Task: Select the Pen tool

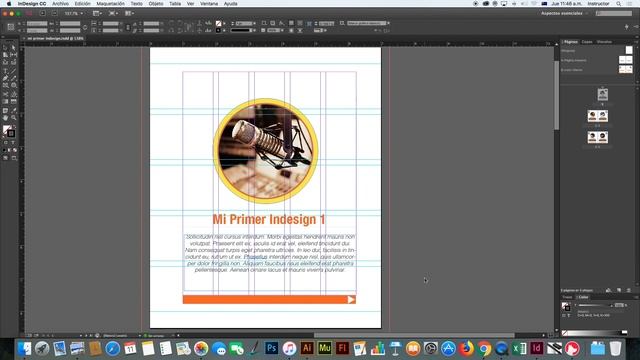Action: pyautogui.click(x=5, y=78)
